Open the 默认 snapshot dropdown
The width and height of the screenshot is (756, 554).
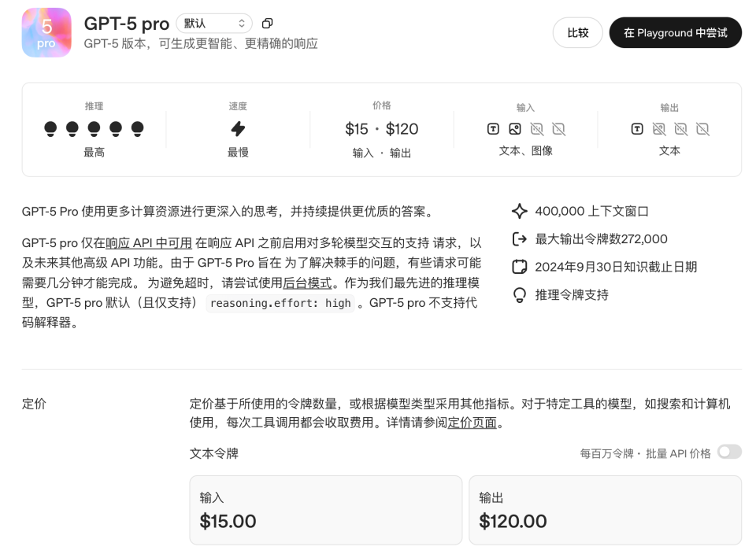tap(213, 23)
